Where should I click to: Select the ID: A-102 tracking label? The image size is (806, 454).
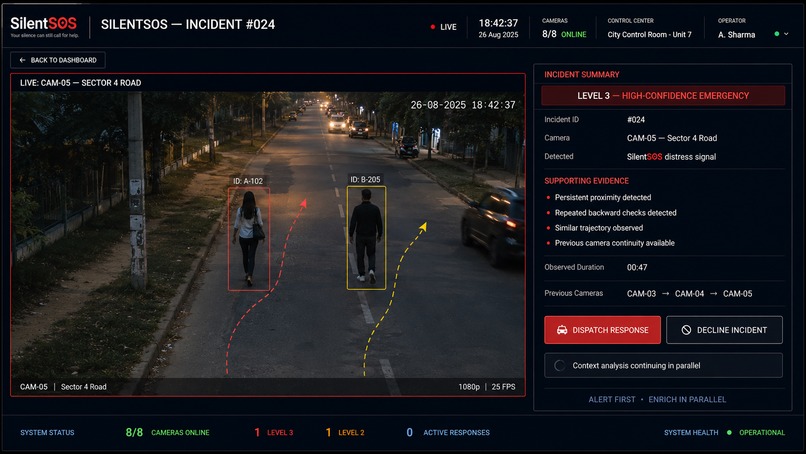tap(248, 181)
